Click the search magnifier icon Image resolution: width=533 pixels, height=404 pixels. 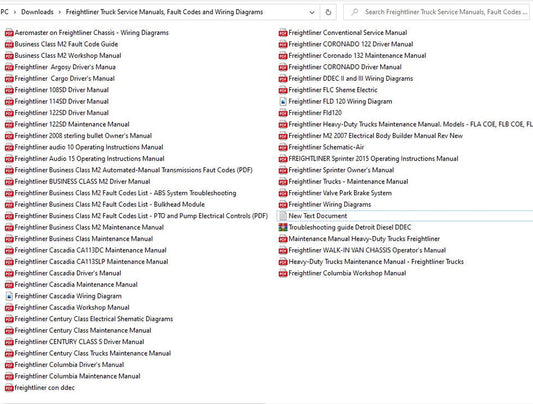tap(355, 12)
